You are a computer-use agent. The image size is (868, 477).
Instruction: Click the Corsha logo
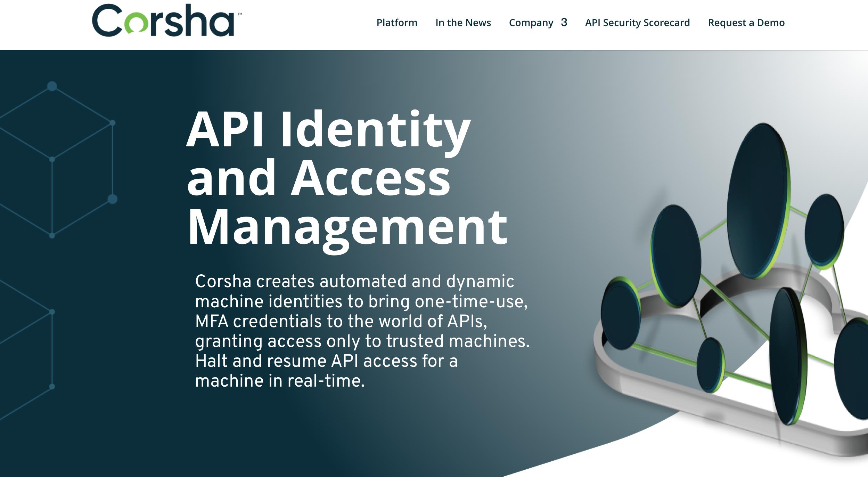pos(167,20)
